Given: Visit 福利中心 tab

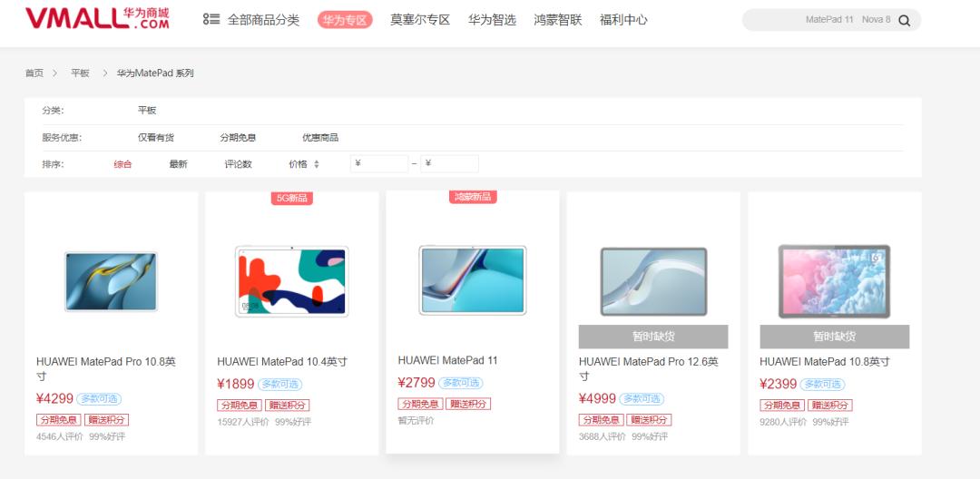Looking at the screenshot, I should (x=623, y=20).
